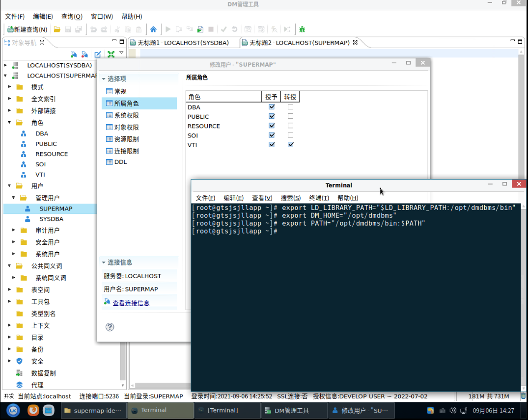528x420 pixels.
Task: Collapse the 选择项 section in dialog
Action: [x=104, y=79]
